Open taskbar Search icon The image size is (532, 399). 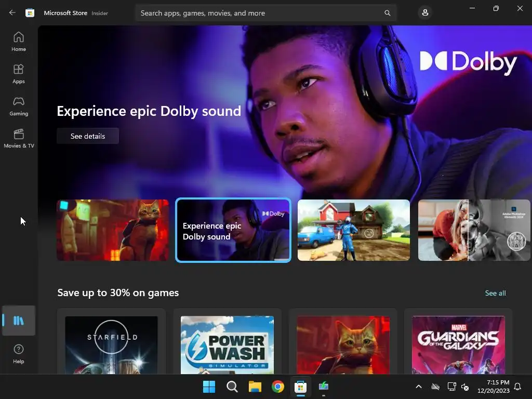click(x=232, y=387)
